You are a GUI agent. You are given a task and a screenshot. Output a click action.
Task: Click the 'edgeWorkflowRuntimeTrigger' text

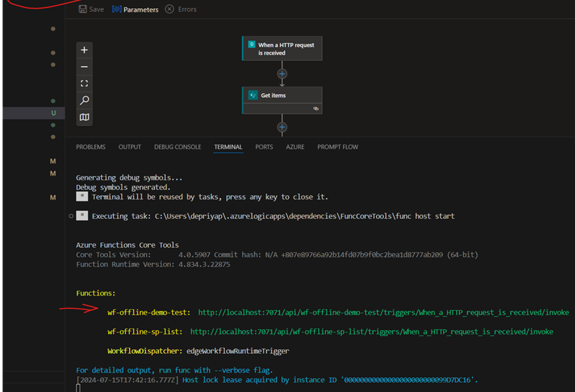pos(238,351)
